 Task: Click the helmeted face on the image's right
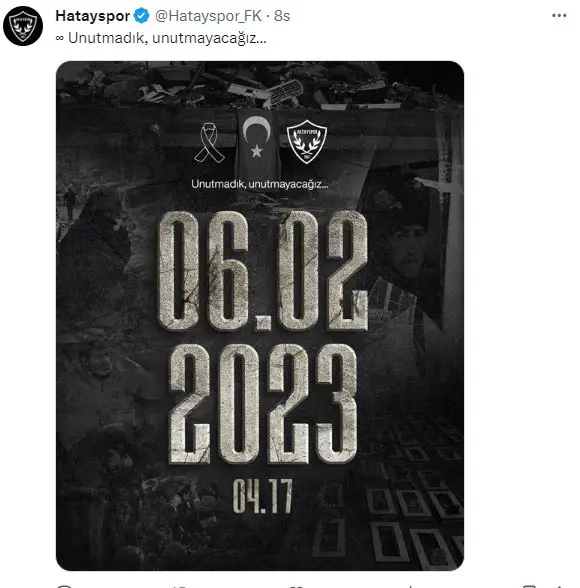(407, 248)
